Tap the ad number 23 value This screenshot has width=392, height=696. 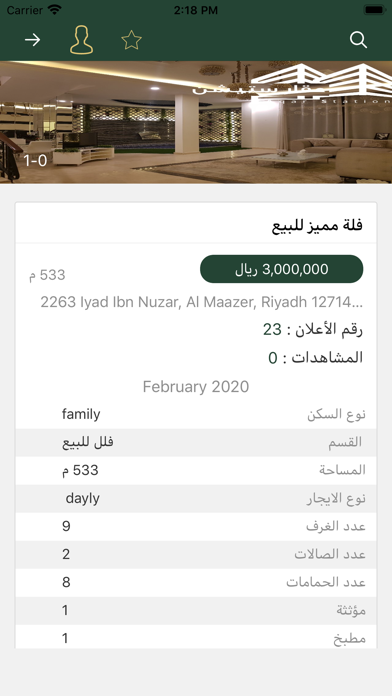(272, 330)
